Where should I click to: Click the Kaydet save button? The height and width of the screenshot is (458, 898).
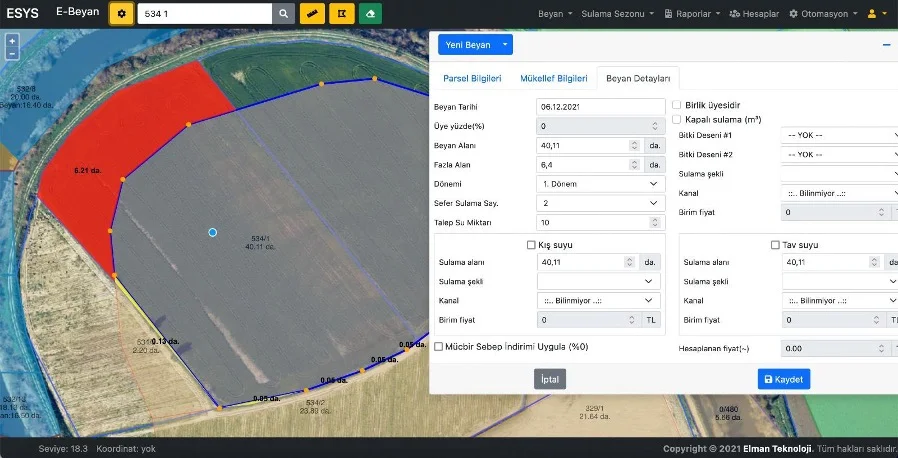(783, 379)
